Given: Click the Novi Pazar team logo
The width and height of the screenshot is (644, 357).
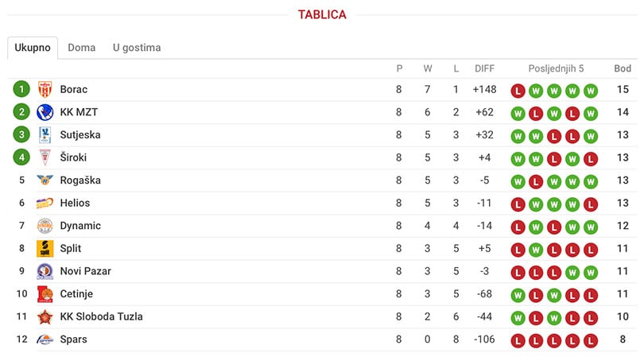Looking at the screenshot, I should [45, 271].
